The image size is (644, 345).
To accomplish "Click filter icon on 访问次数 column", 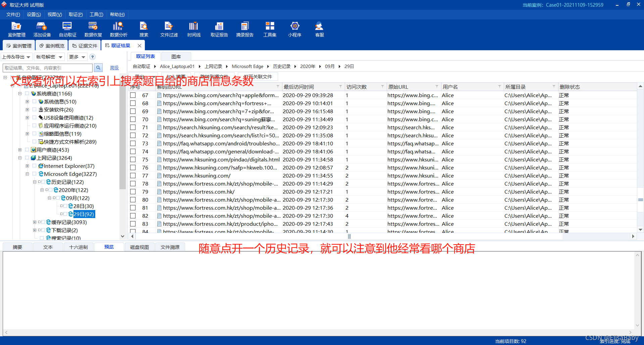I will (382, 87).
